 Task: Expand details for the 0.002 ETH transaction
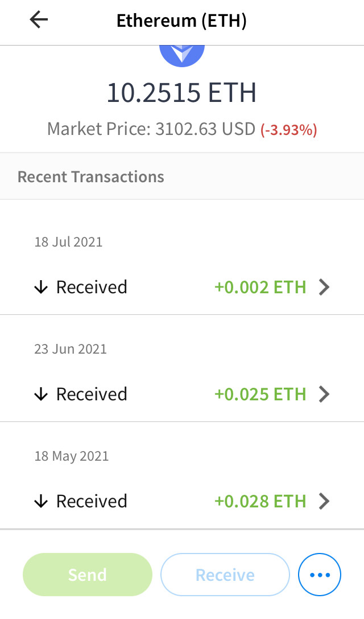click(324, 287)
